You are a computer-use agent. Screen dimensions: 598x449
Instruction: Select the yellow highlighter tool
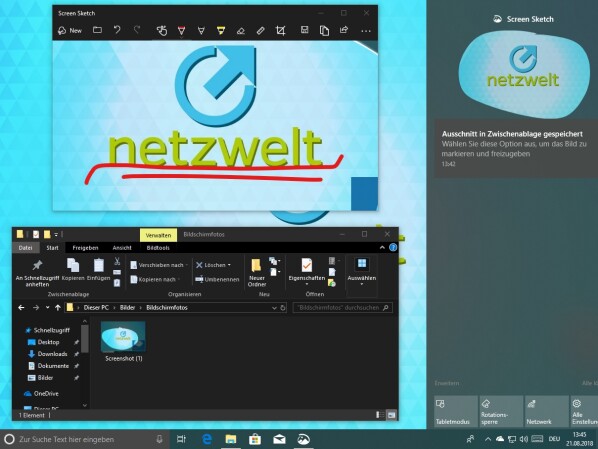pyautogui.click(x=221, y=31)
